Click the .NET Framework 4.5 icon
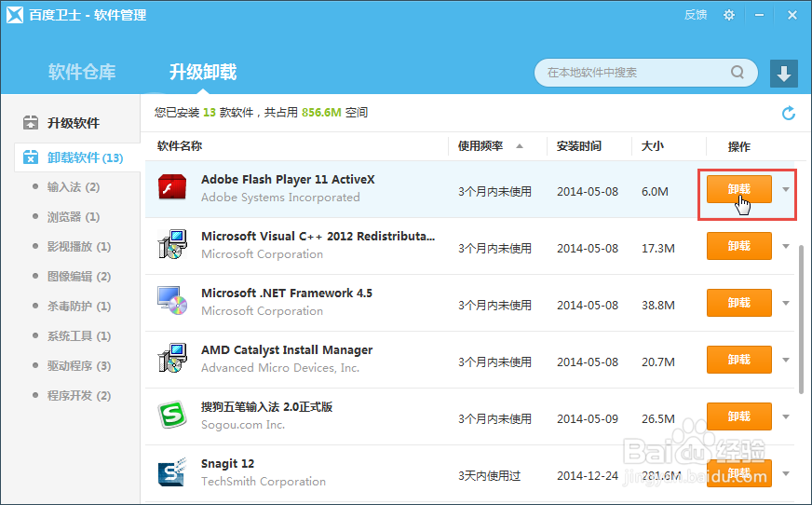This screenshot has height=505, width=812. point(172,301)
